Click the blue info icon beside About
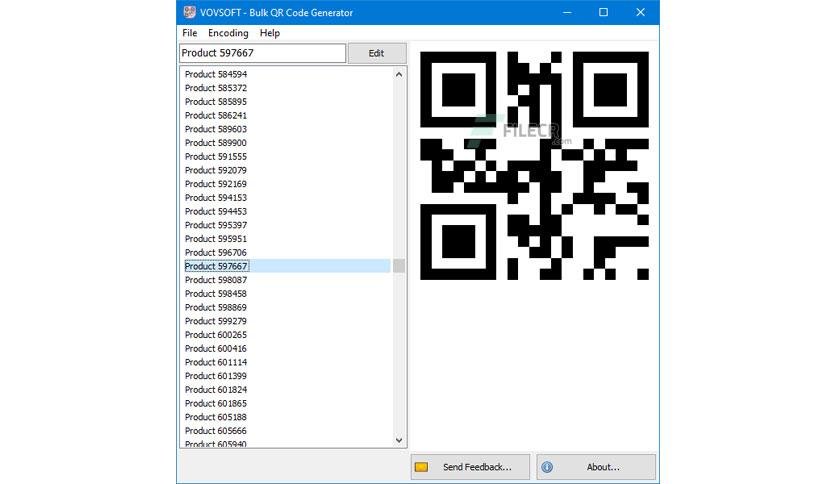The width and height of the screenshot is (836, 484). click(x=547, y=467)
